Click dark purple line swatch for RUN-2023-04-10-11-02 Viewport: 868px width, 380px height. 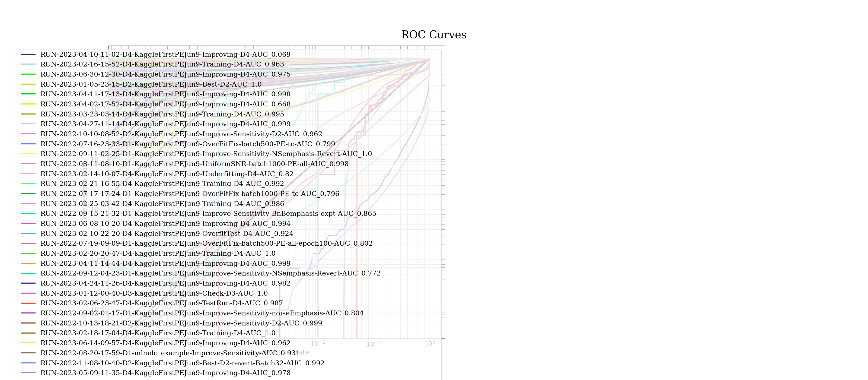[28, 54]
